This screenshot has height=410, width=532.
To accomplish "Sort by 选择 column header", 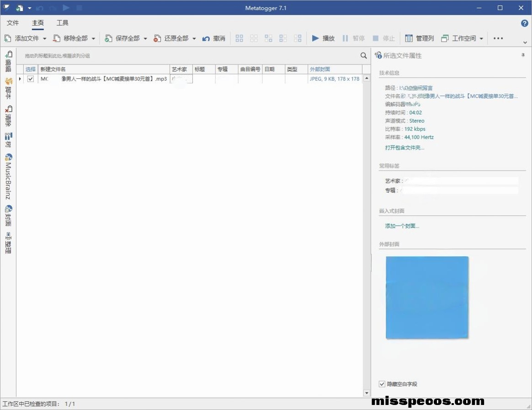I will point(31,69).
